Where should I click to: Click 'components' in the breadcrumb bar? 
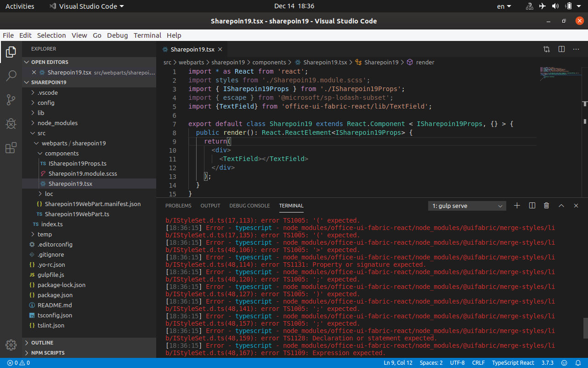coord(269,62)
